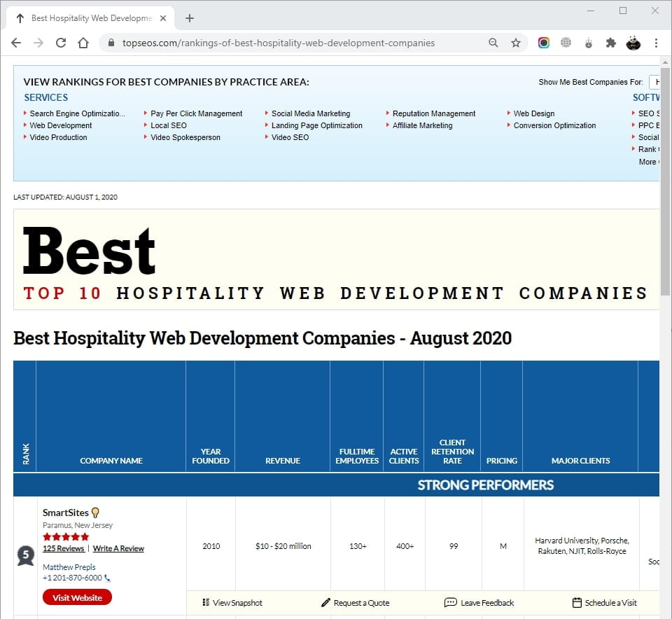Bookmark this page with the star icon

(x=516, y=43)
